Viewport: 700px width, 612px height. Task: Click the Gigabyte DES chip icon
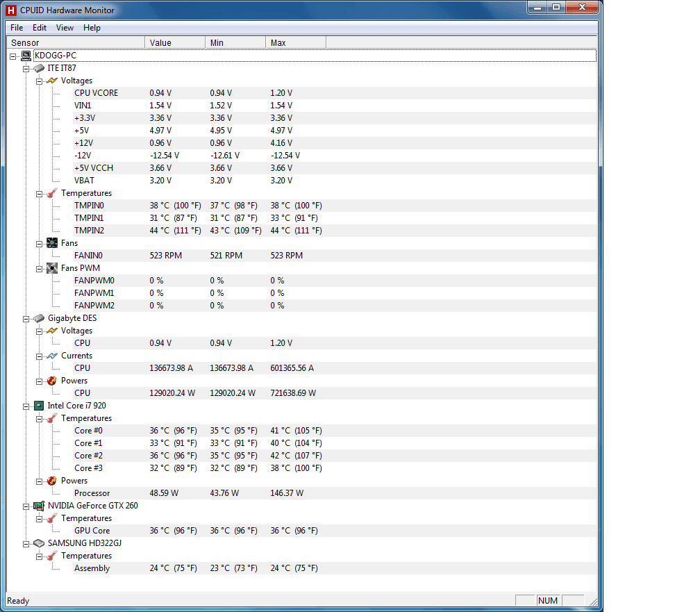40,318
